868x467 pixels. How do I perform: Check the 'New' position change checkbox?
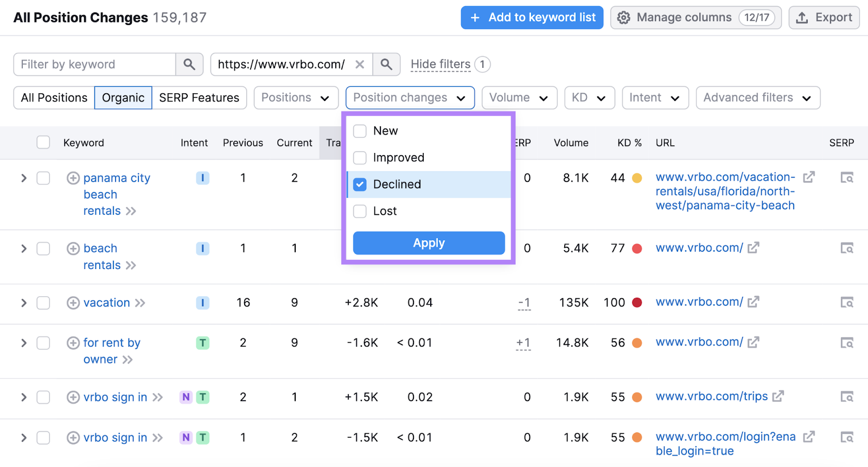(360, 131)
